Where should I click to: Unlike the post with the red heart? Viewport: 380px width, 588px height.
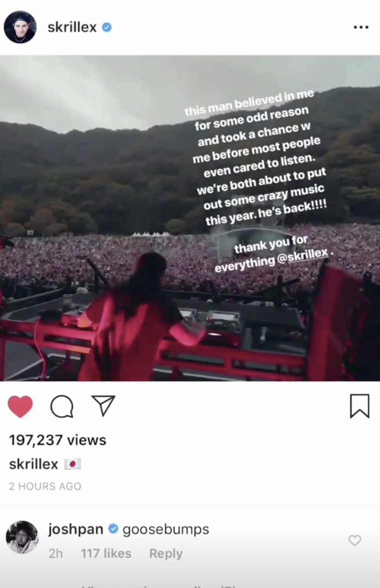pyautogui.click(x=20, y=406)
